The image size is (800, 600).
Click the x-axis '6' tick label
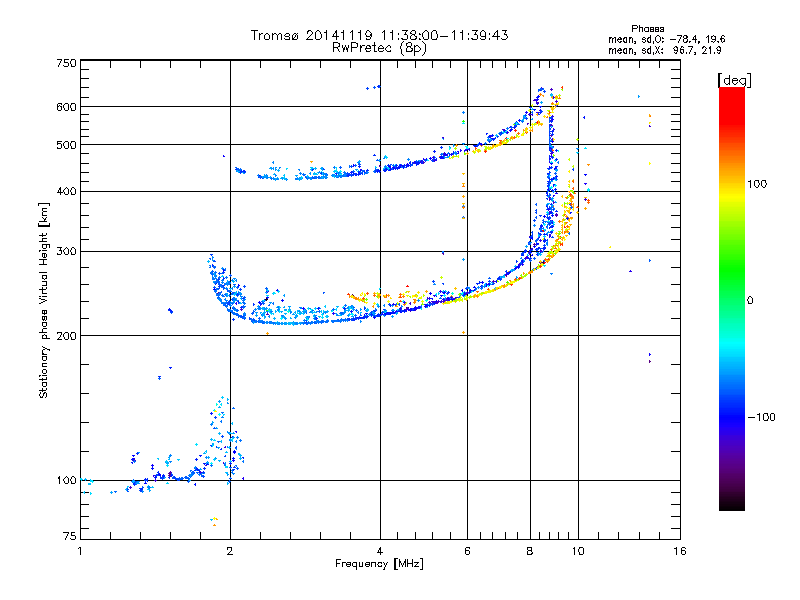point(467,551)
